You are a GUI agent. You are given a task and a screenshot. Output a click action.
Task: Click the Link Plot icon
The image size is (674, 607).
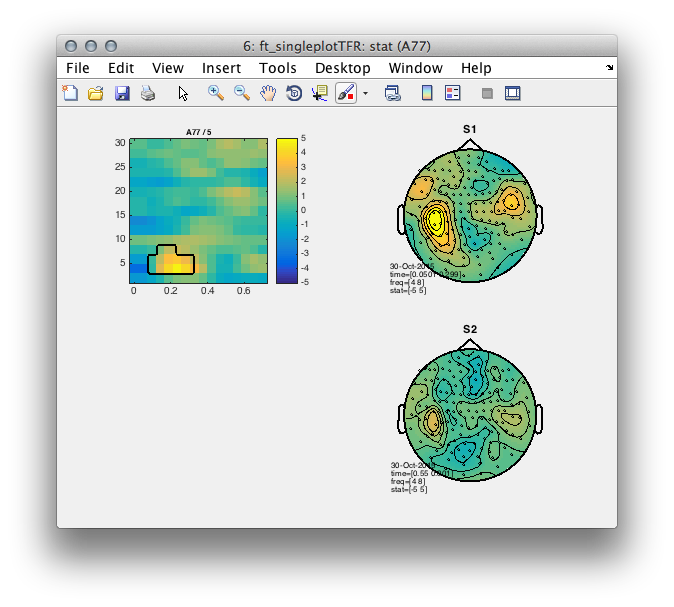392,93
